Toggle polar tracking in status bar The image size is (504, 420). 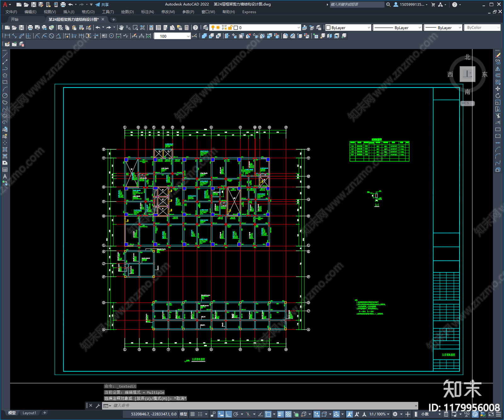click(x=236, y=414)
